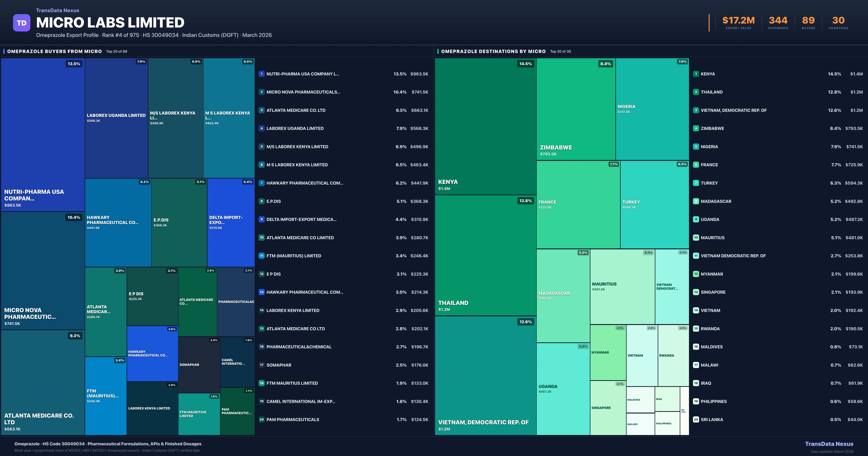Select the OMEPRAZOLE BUYERS FROM MICRO section header

coord(54,51)
